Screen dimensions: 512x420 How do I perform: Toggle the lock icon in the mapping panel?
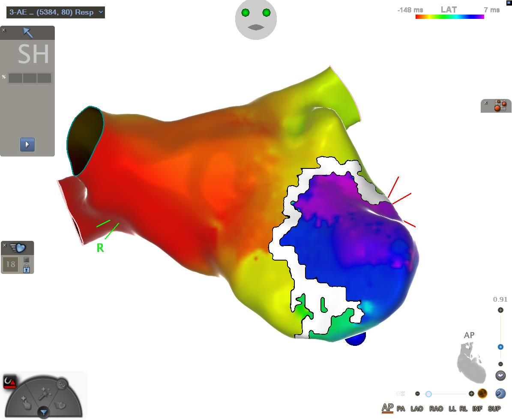point(27,269)
